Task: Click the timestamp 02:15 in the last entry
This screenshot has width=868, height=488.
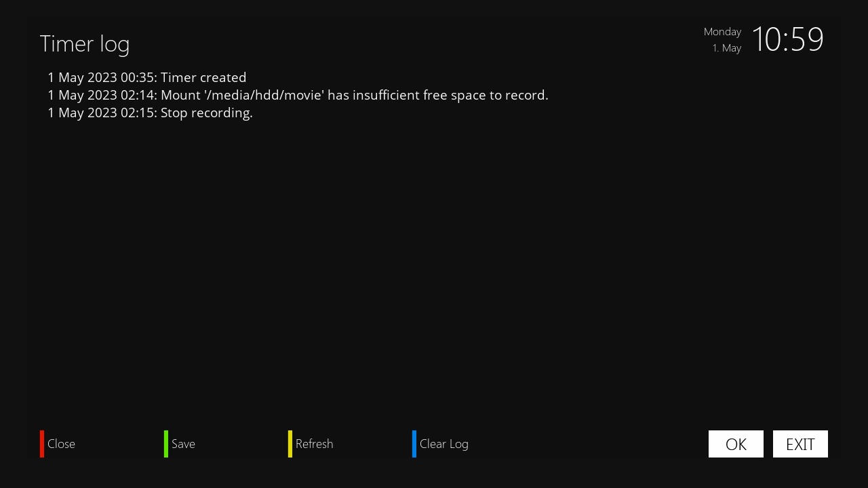Action: (x=138, y=113)
